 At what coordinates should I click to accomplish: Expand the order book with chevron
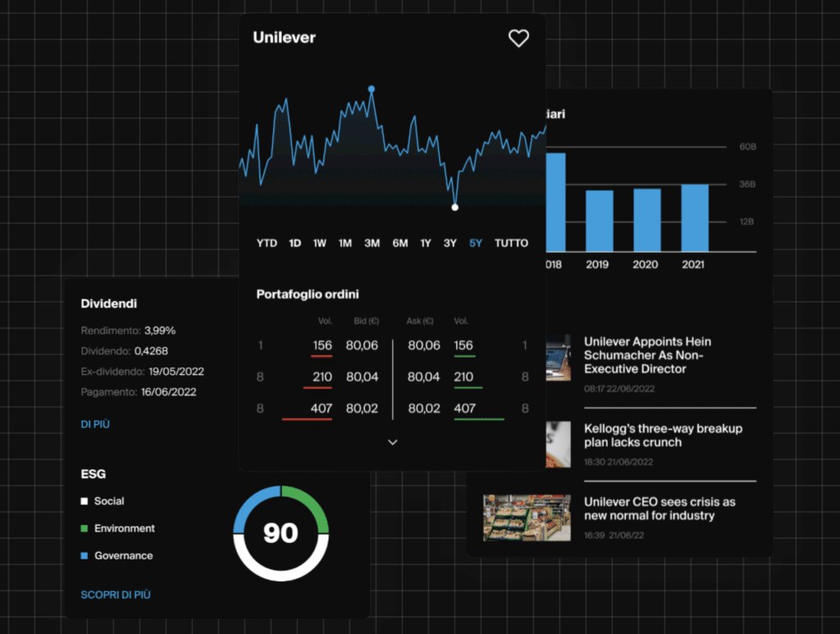pyautogui.click(x=393, y=442)
